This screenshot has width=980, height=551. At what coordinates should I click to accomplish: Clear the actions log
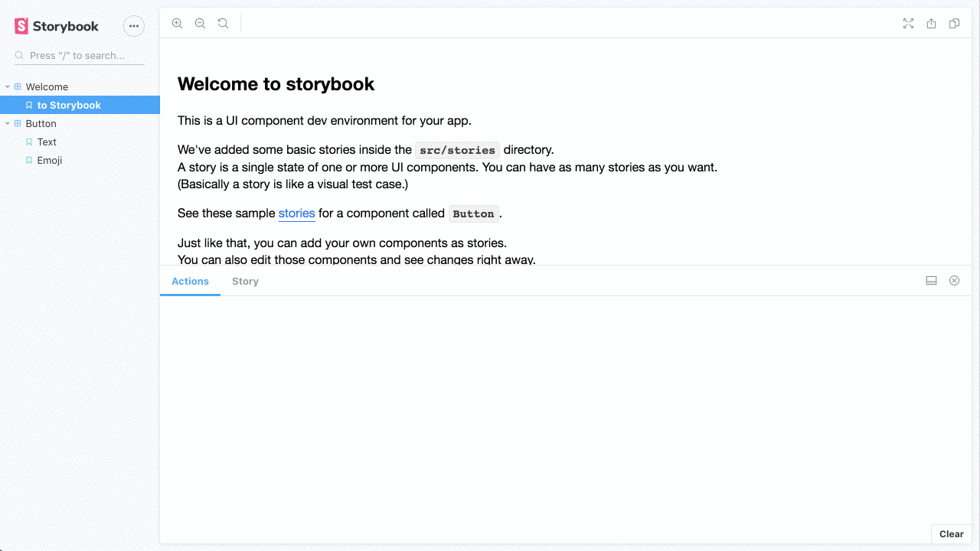[951, 533]
